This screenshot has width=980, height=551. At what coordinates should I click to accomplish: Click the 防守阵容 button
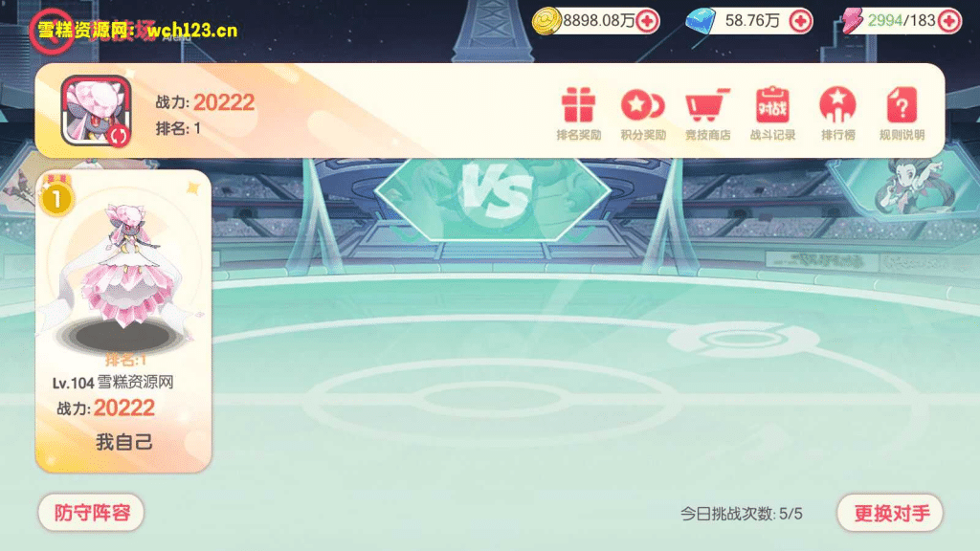(x=91, y=513)
